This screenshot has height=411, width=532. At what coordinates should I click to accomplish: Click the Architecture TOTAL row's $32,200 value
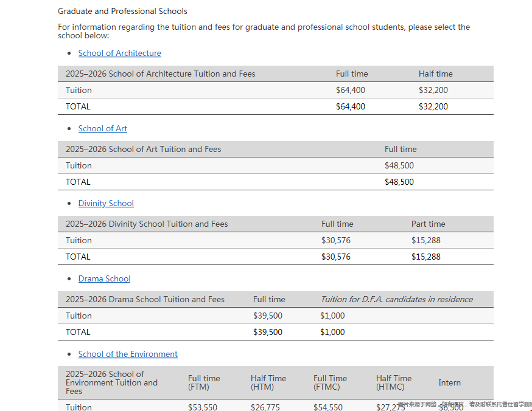point(433,106)
